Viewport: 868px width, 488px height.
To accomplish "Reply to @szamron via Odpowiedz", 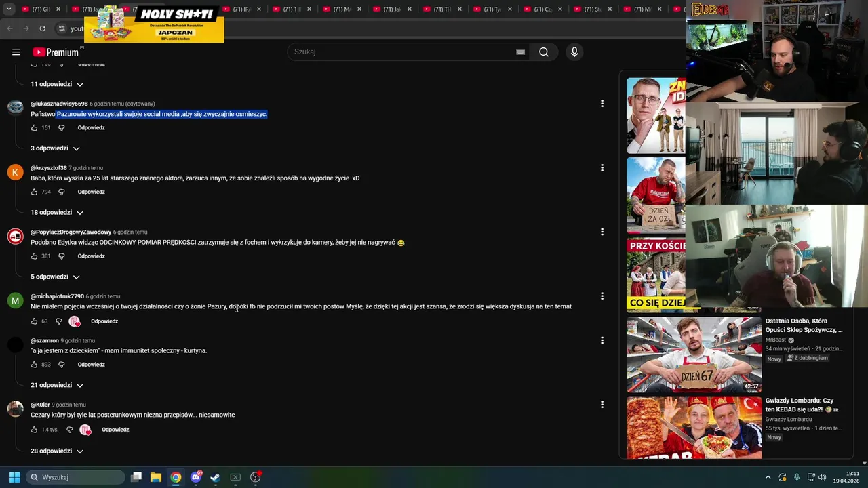I will coord(91,365).
